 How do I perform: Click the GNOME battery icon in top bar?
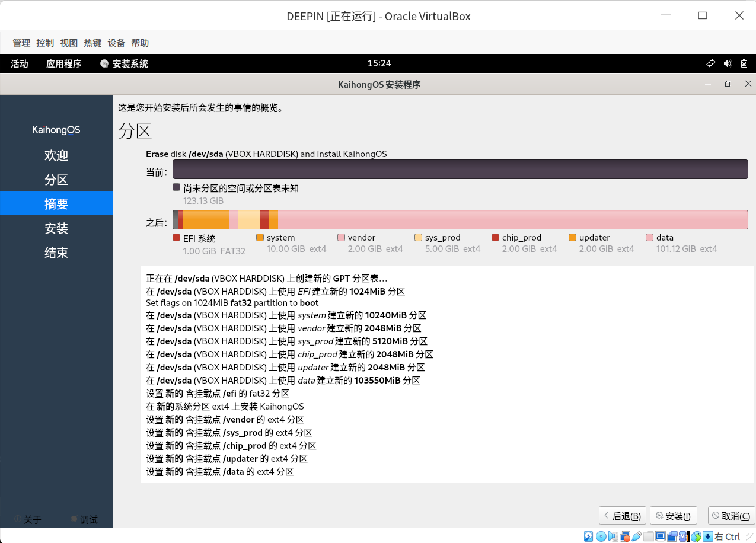744,63
